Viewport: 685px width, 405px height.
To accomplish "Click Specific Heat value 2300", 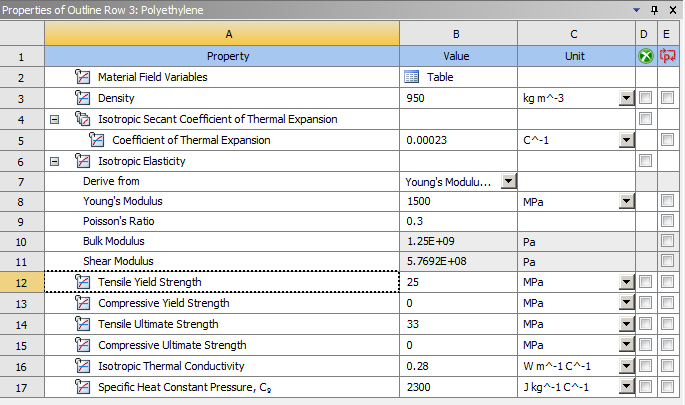I will pyautogui.click(x=419, y=387).
